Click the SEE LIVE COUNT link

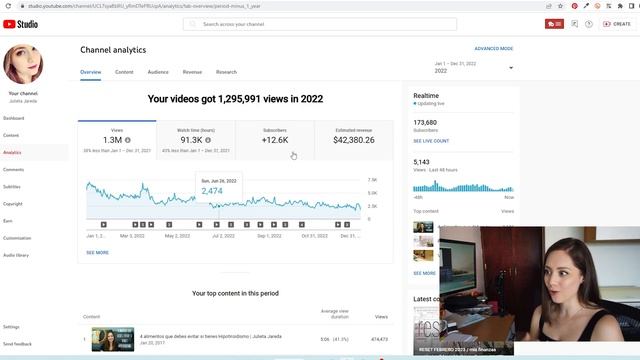click(x=431, y=141)
